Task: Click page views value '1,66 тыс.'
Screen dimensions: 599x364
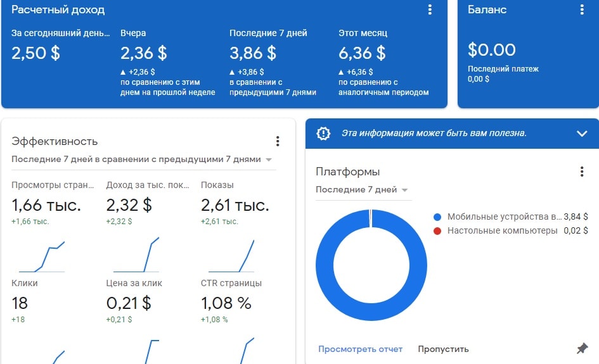Action: tap(46, 205)
